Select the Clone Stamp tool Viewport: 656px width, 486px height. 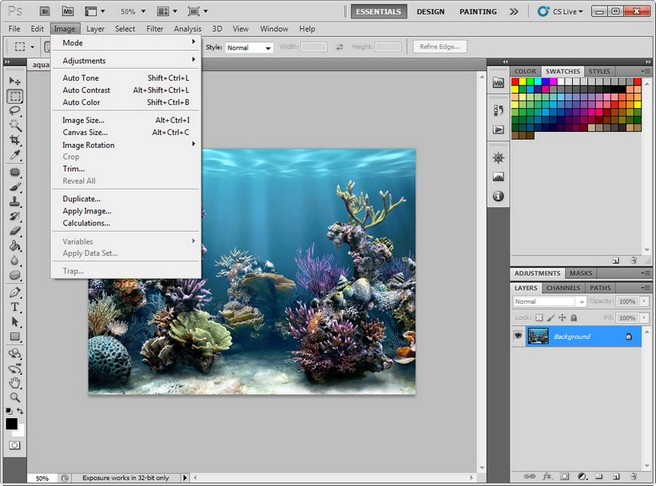(x=15, y=202)
